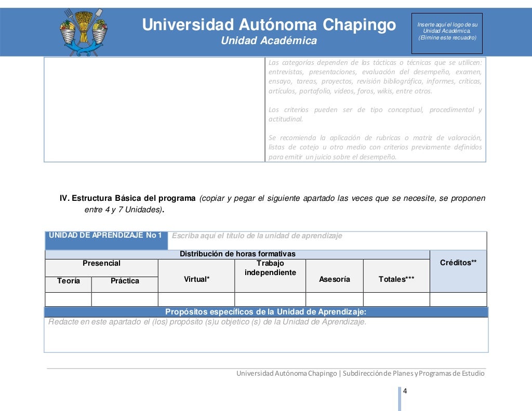Click the 'Universidad Autónoma Chapingo' header title
This screenshot has height=411, width=532.
(269, 25)
